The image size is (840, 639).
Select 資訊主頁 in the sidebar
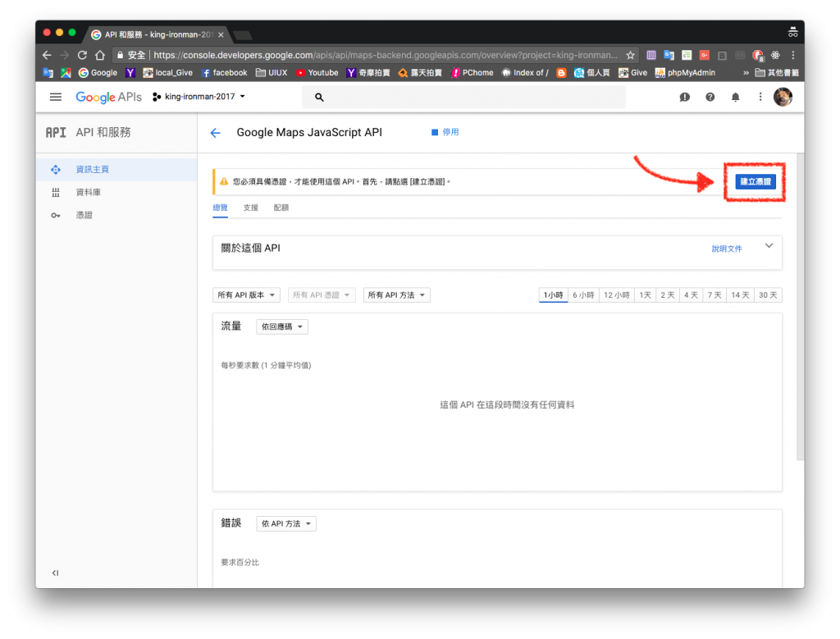tap(116, 169)
